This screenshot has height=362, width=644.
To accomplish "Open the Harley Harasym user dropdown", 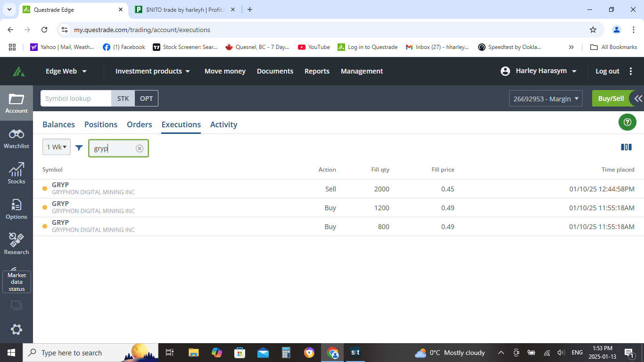I will tap(539, 71).
